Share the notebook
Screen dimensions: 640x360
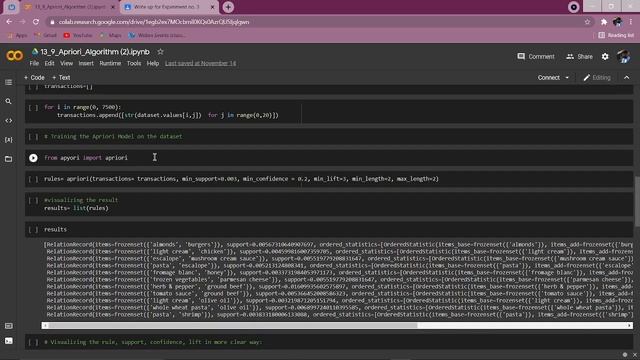click(x=579, y=57)
